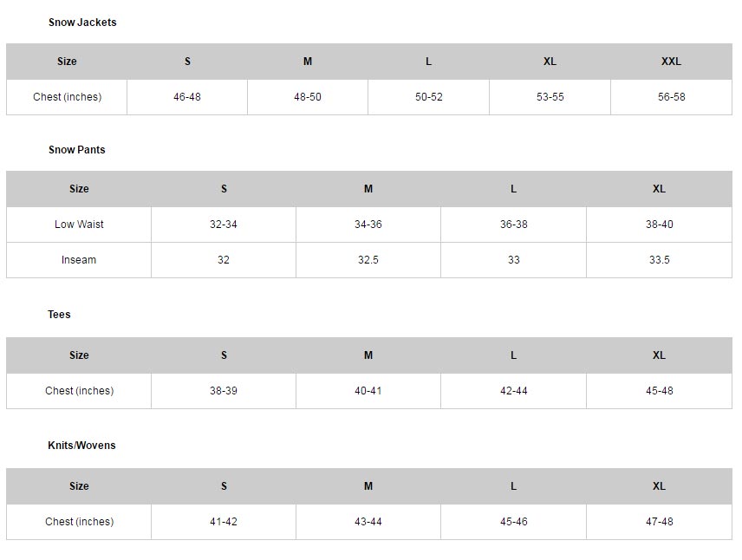Click the Tees section heading
The image size is (742, 560).
tap(60, 315)
